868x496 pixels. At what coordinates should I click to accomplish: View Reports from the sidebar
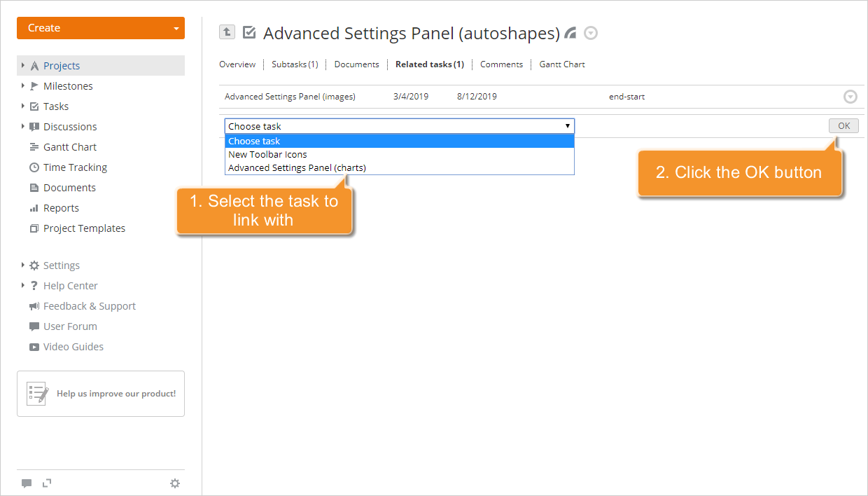[62, 207]
